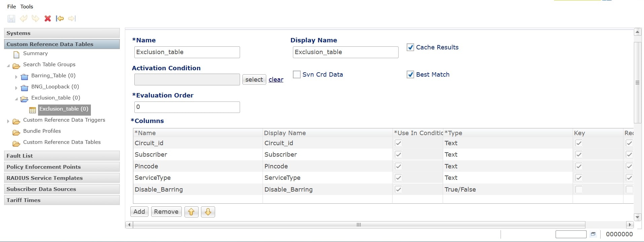Toggle the Cache Results checkbox
Image resolution: width=644 pixels, height=242 pixels.
pos(410,47)
